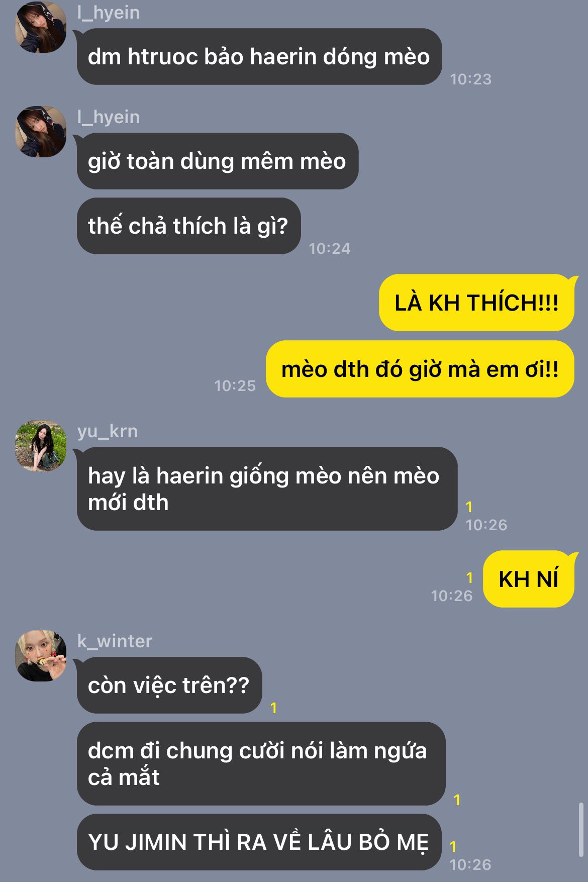Tap l_hyein's avatar beside "giờ toàn dùng mêm mèo"

tap(41, 132)
